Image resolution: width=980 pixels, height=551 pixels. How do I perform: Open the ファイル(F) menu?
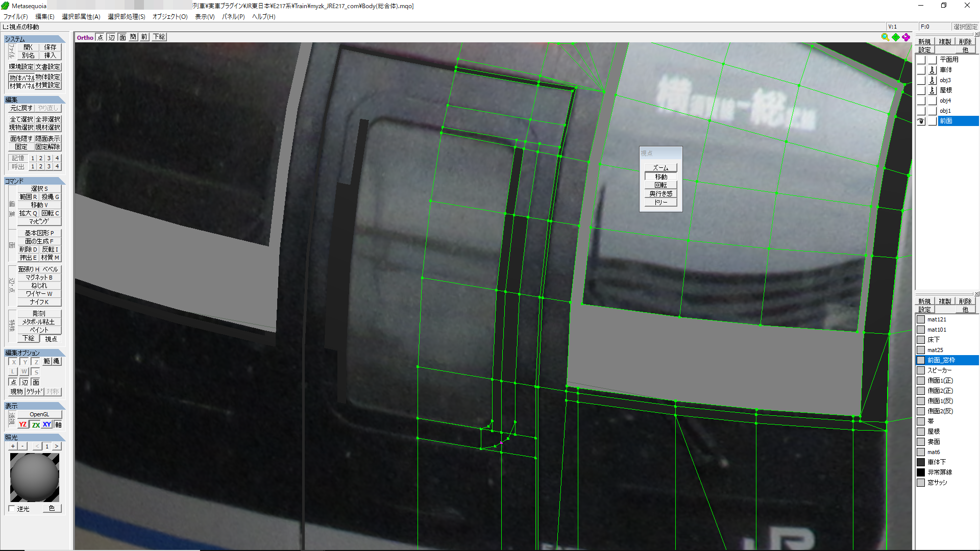[x=16, y=16]
